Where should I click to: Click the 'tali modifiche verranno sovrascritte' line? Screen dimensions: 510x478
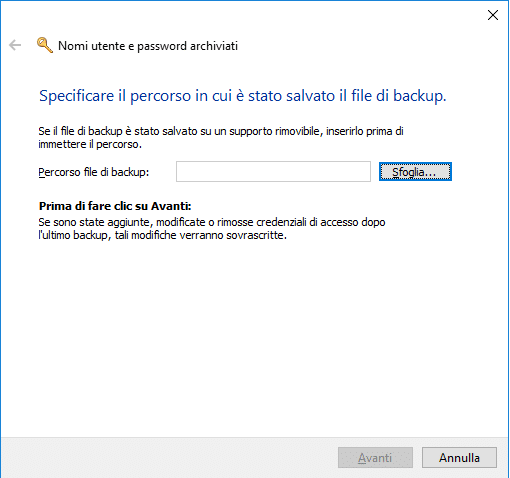point(163,235)
